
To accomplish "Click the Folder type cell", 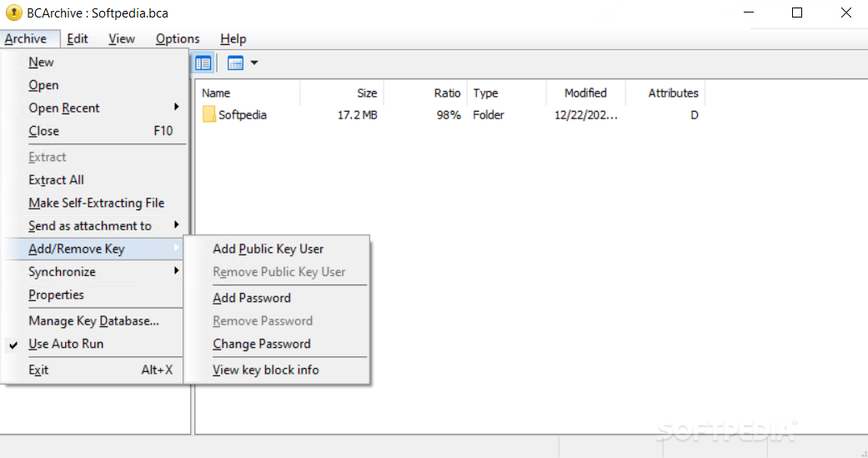I will 489,115.
